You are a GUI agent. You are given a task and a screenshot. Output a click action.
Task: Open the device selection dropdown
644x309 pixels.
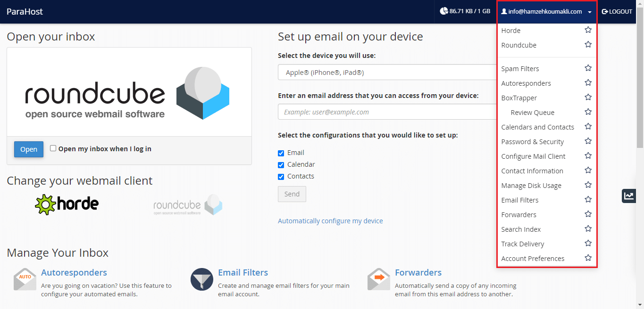click(x=387, y=73)
